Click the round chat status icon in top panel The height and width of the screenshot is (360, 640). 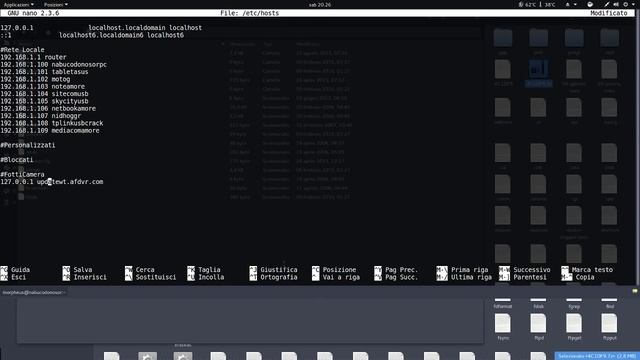click(x=590, y=5)
